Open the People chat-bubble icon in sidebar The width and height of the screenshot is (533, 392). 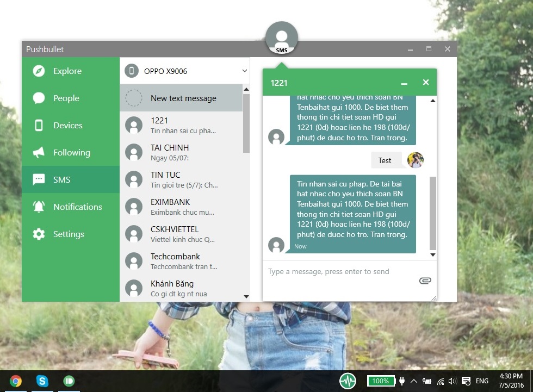(x=38, y=98)
